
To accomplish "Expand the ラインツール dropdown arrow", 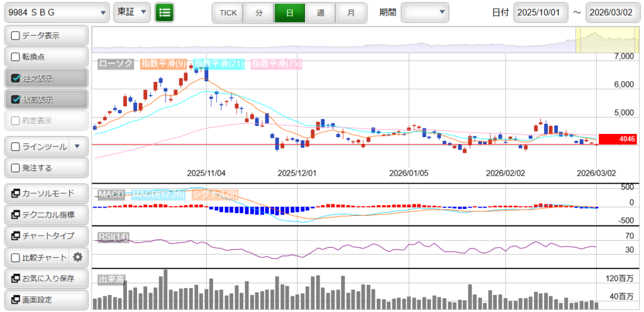I will (x=77, y=147).
